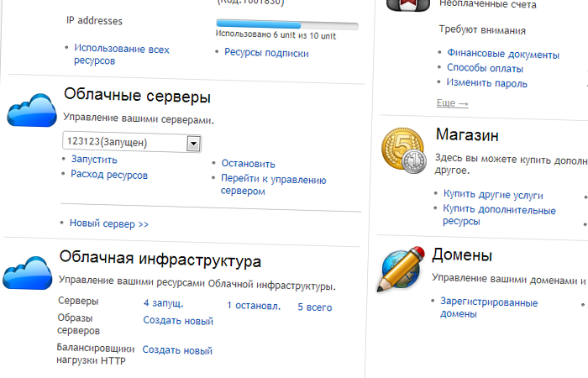Open Зарегистрированные домены link
Viewport: 588px width, 378px height.
(x=489, y=308)
